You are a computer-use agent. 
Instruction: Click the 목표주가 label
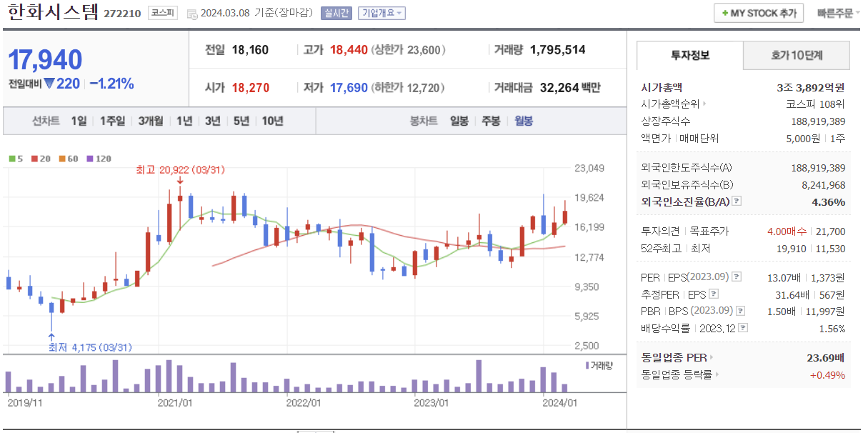pyautogui.click(x=708, y=232)
